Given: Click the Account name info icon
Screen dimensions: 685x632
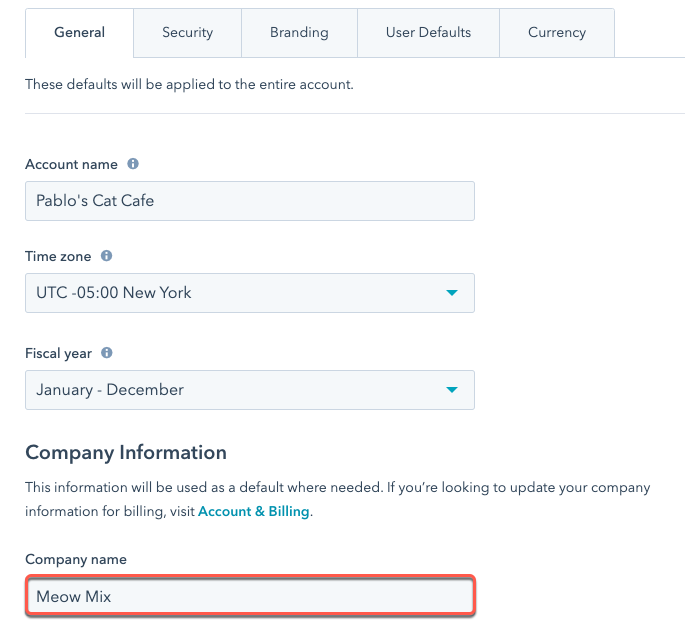Looking at the screenshot, I should point(133,164).
